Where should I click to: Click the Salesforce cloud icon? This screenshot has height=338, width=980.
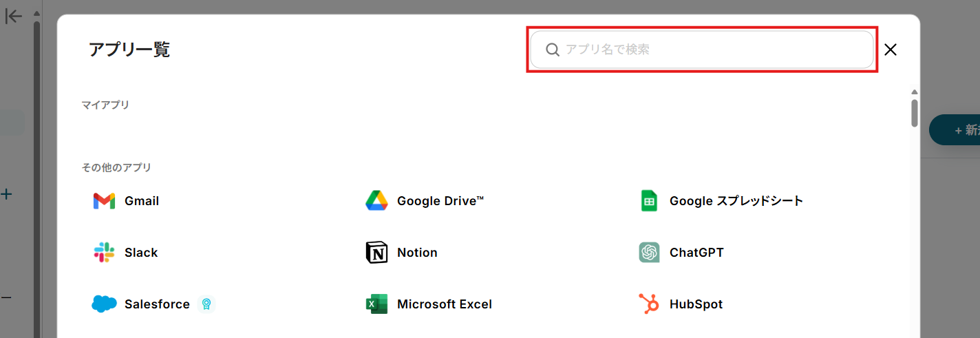pos(104,304)
